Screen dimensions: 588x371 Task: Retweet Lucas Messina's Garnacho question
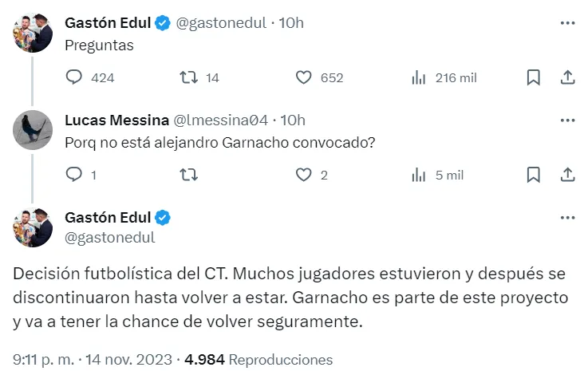click(x=189, y=175)
